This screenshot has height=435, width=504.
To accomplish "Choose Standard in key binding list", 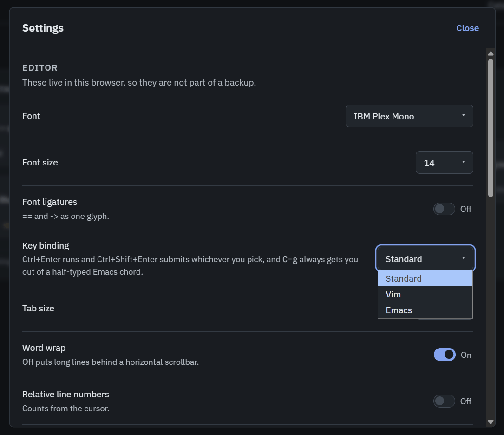I will click(x=425, y=278).
